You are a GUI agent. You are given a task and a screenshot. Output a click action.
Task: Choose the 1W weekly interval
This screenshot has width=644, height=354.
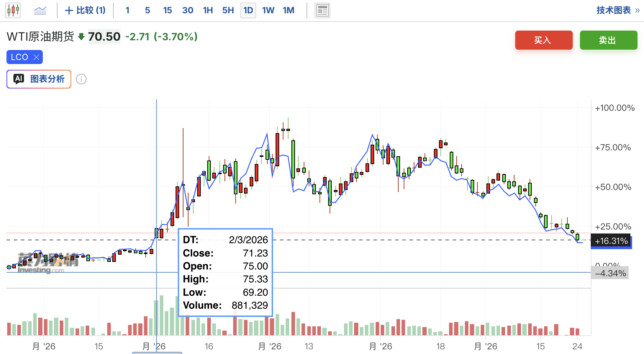point(268,10)
